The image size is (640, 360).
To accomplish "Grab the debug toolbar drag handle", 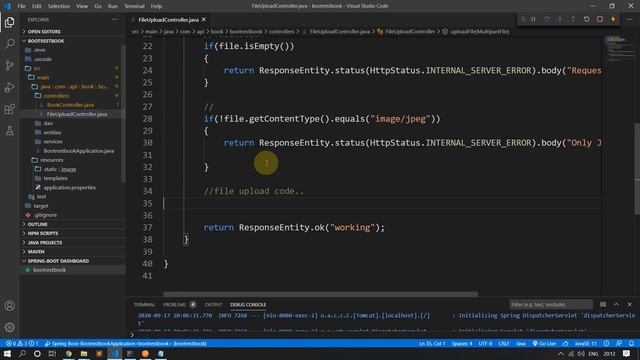I will coord(523,19).
